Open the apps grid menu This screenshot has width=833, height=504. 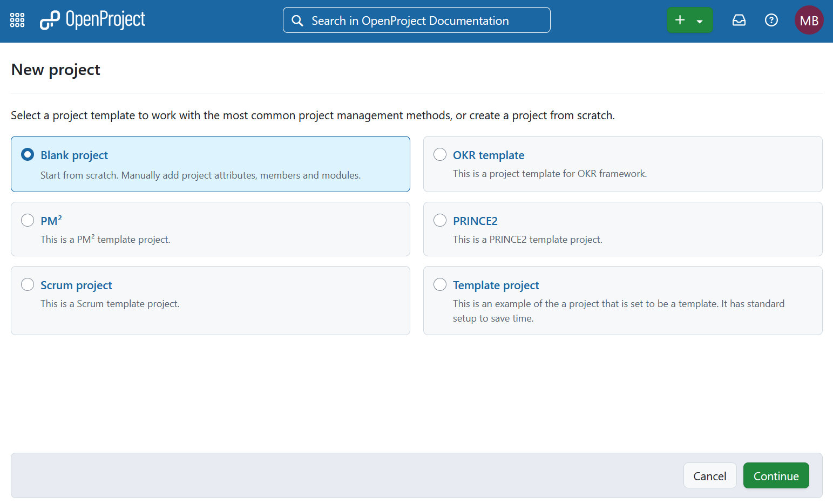[x=17, y=20]
